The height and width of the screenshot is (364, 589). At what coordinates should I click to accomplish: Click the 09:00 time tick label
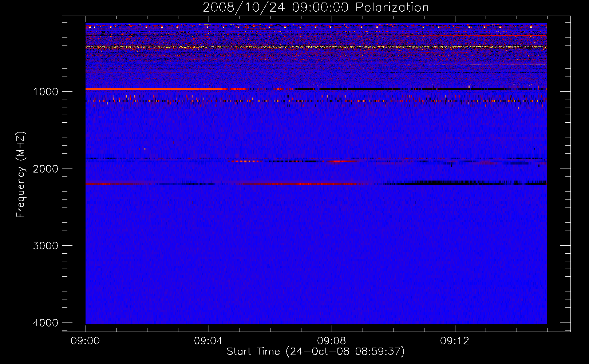point(85,341)
